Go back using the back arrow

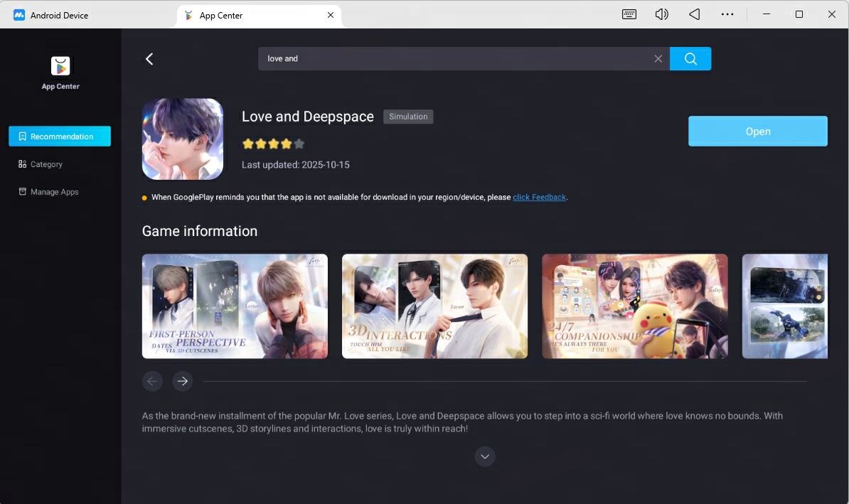(x=149, y=59)
